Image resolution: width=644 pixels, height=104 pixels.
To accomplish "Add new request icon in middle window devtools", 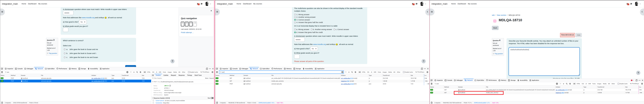I will (x=349, y=72).
